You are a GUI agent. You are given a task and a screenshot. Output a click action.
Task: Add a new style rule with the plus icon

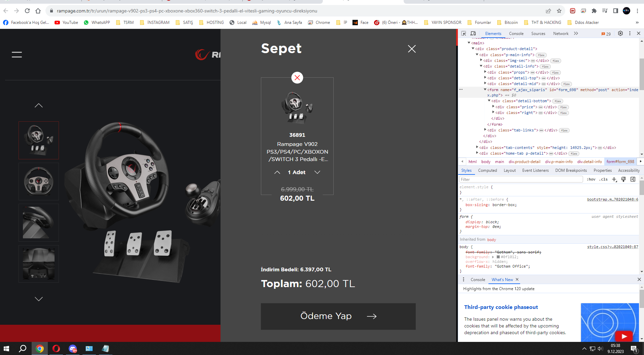click(614, 180)
